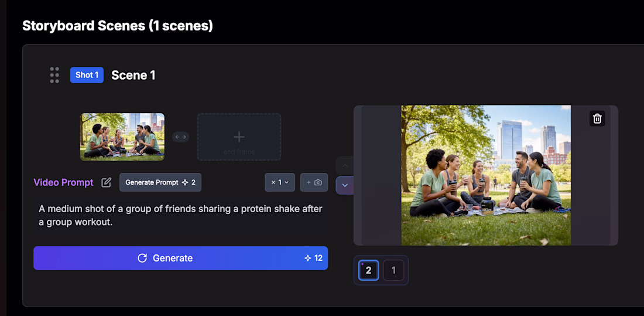Click the Video Prompt label
The width and height of the screenshot is (644, 316).
point(64,182)
